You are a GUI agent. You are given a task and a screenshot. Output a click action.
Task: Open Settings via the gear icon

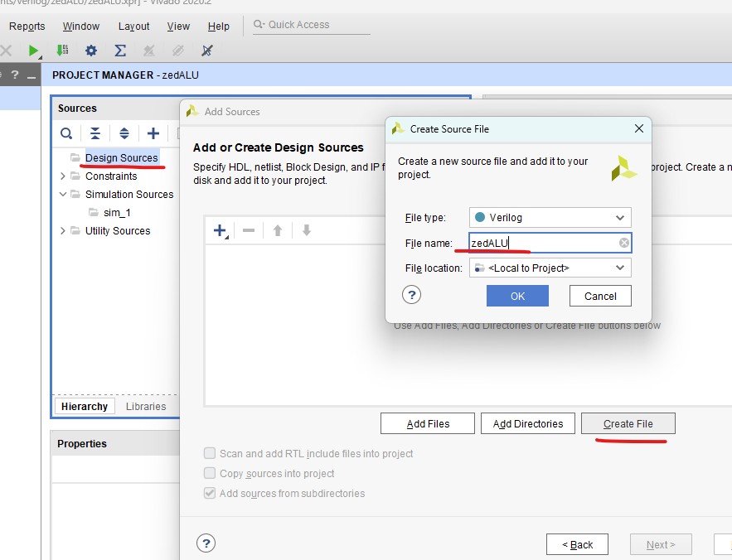91,51
